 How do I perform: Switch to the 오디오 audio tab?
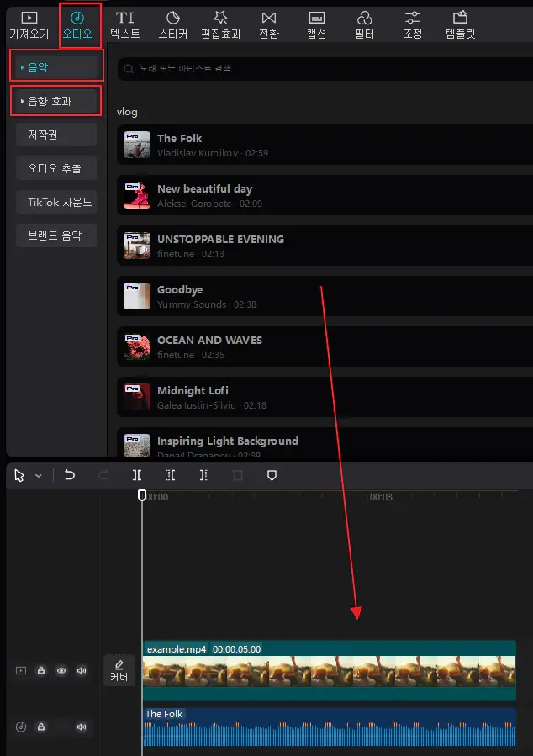pos(77,25)
